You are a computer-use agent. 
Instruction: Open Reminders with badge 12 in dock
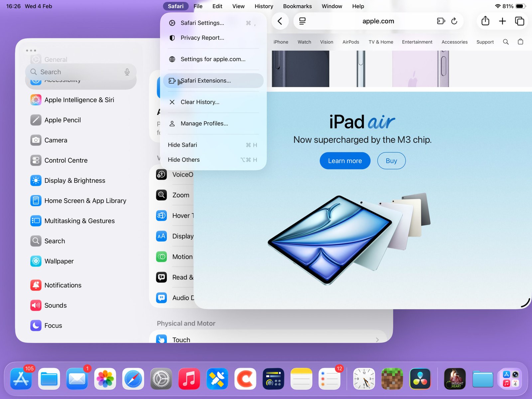pyautogui.click(x=330, y=379)
